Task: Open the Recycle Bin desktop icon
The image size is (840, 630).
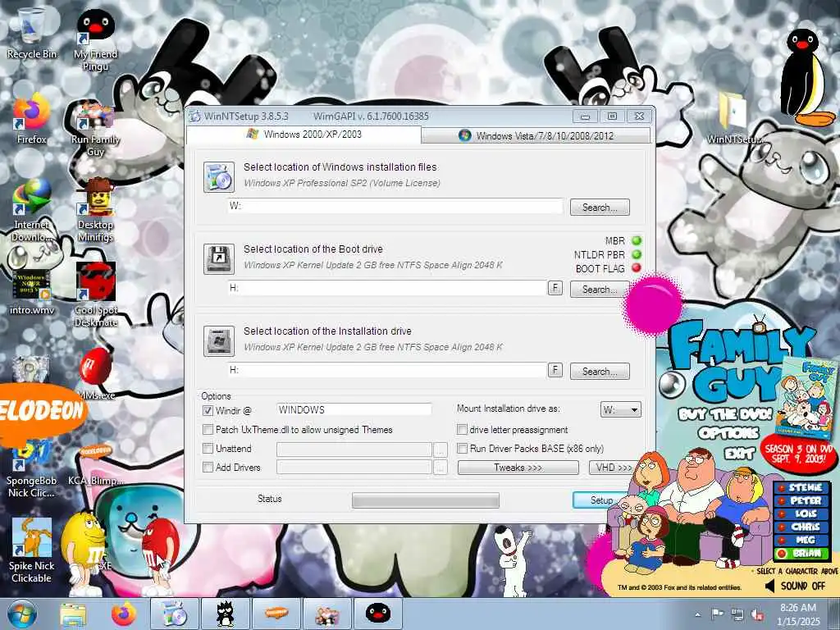Action: [32, 33]
